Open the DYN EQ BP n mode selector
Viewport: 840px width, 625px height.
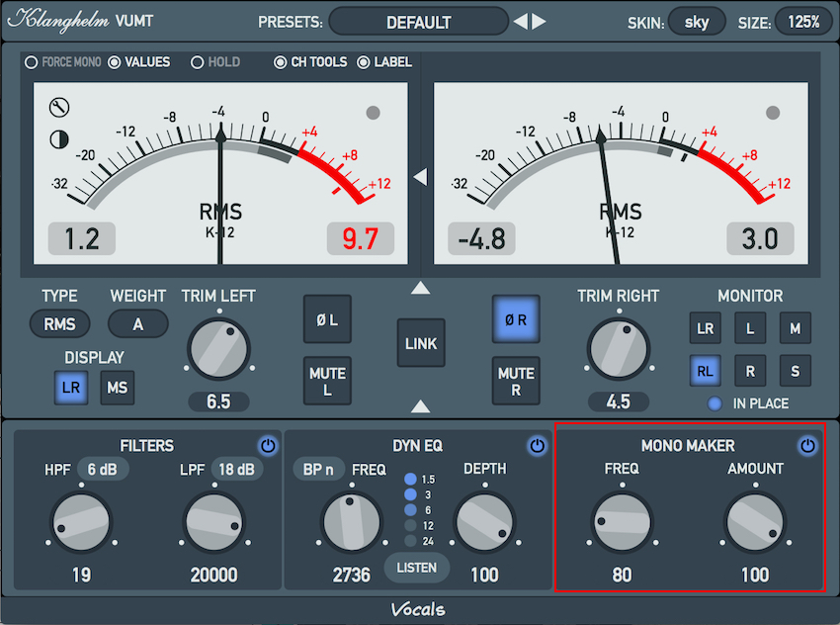[x=318, y=470]
